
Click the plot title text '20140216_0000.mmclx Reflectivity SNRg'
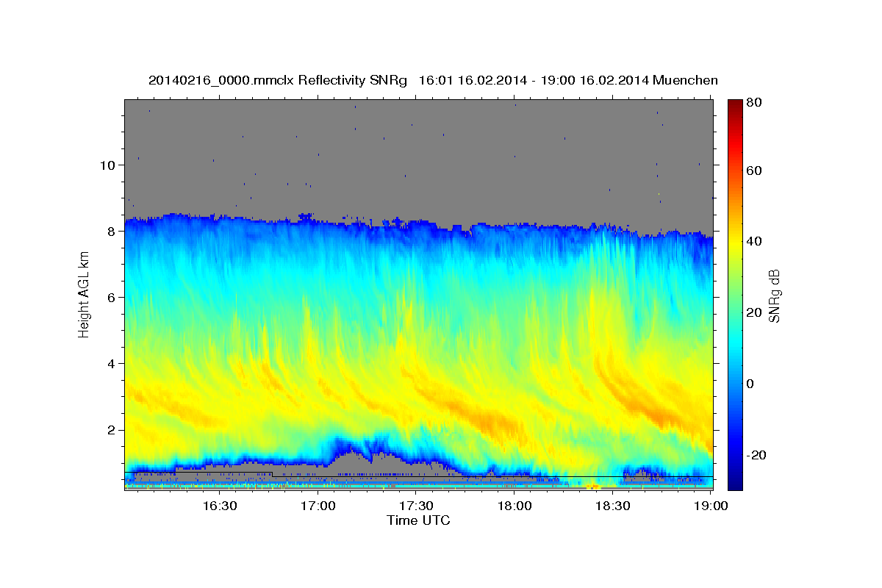277,80
